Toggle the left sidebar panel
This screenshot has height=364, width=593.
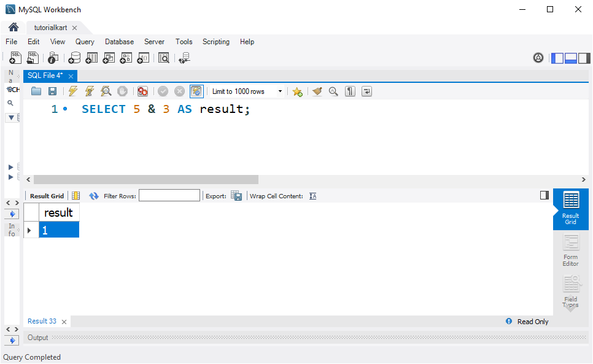click(x=557, y=58)
